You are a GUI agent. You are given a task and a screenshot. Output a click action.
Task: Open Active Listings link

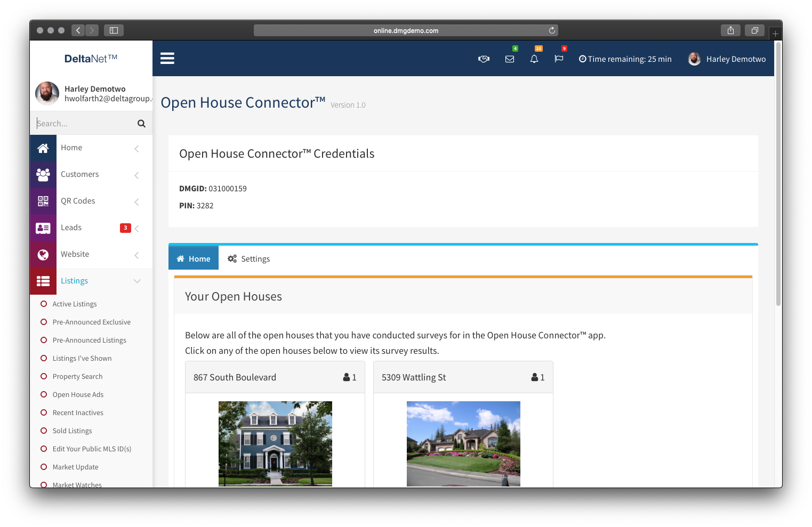point(75,304)
